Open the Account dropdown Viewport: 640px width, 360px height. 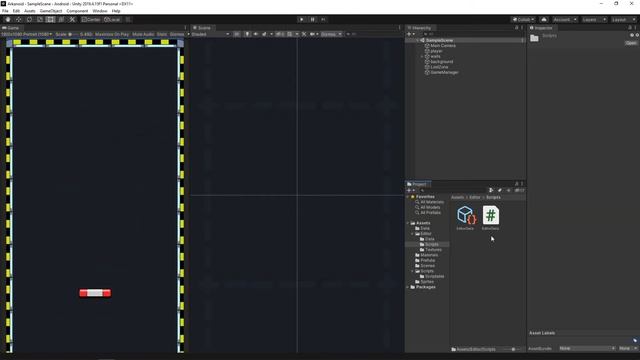click(565, 19)
